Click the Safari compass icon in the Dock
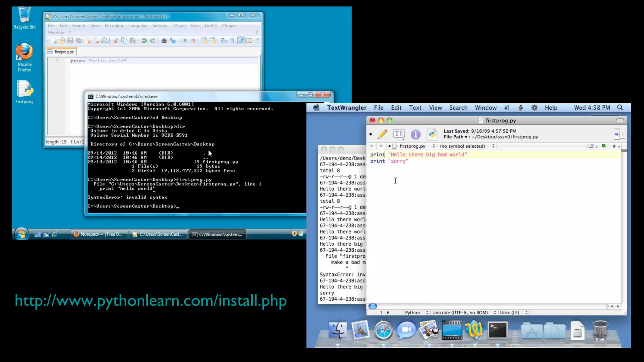The width and height of the screenshot is (644, 362). pyautogui.click(x=383, y=331)
